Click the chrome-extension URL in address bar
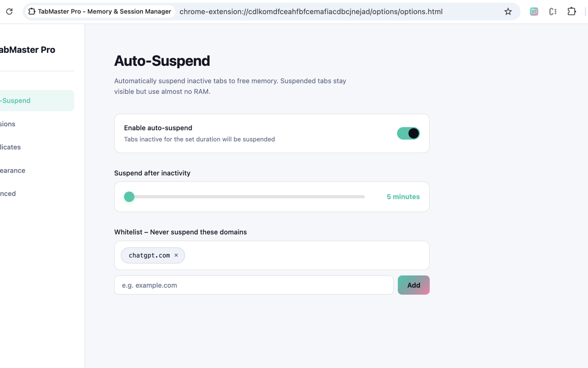Screen dimensions: 588x368 (311, 11)
